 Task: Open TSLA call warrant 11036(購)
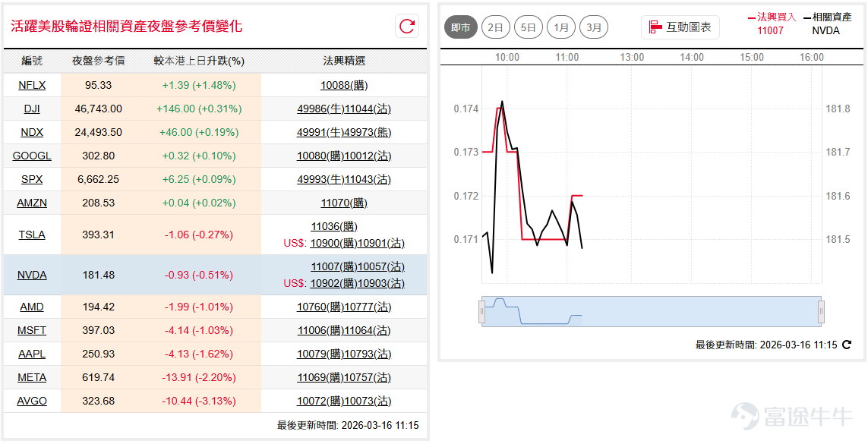[334, 226]
